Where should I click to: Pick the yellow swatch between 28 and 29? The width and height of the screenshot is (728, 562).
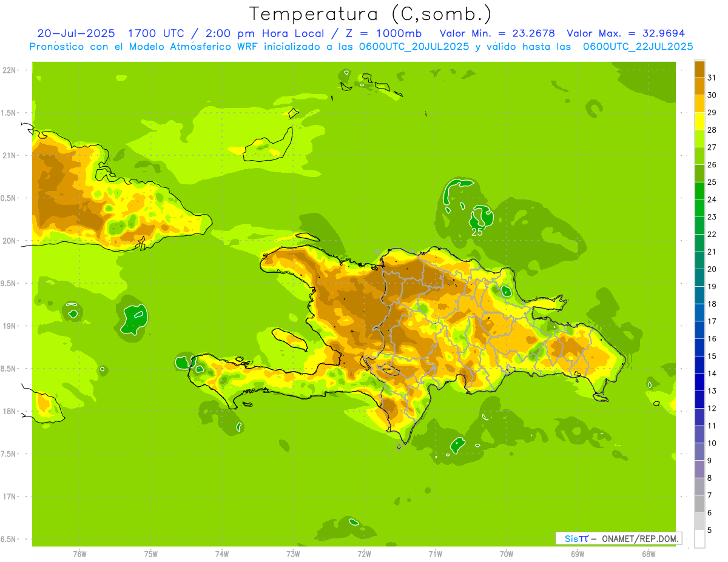click(x=699, y=121)
